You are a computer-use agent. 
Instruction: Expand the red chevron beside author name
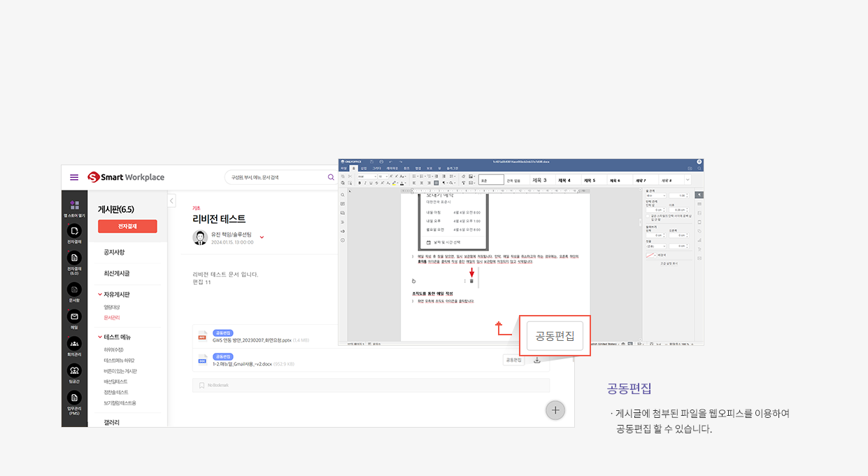point(262,237)
